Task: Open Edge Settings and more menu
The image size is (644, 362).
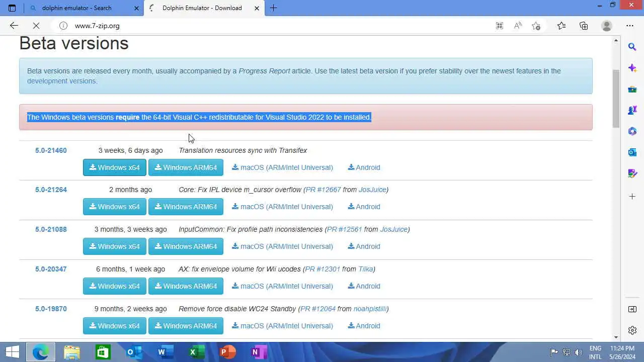Action: (630, 26)
